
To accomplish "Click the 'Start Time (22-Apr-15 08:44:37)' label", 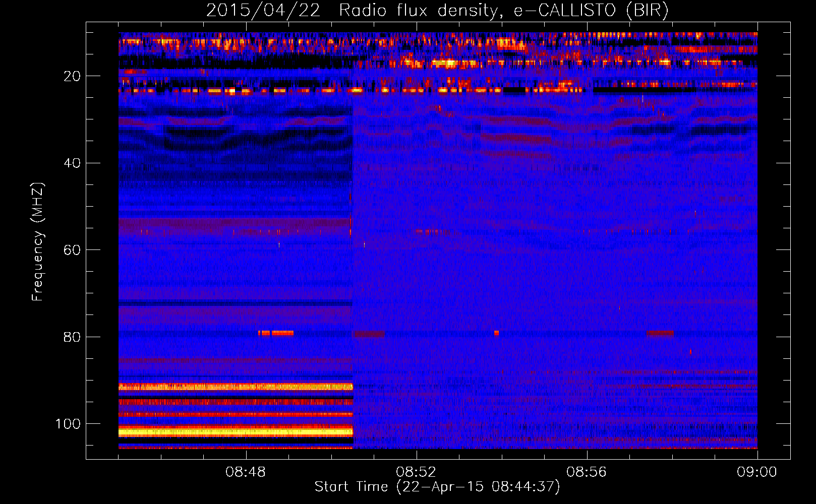I will point(437,487).
